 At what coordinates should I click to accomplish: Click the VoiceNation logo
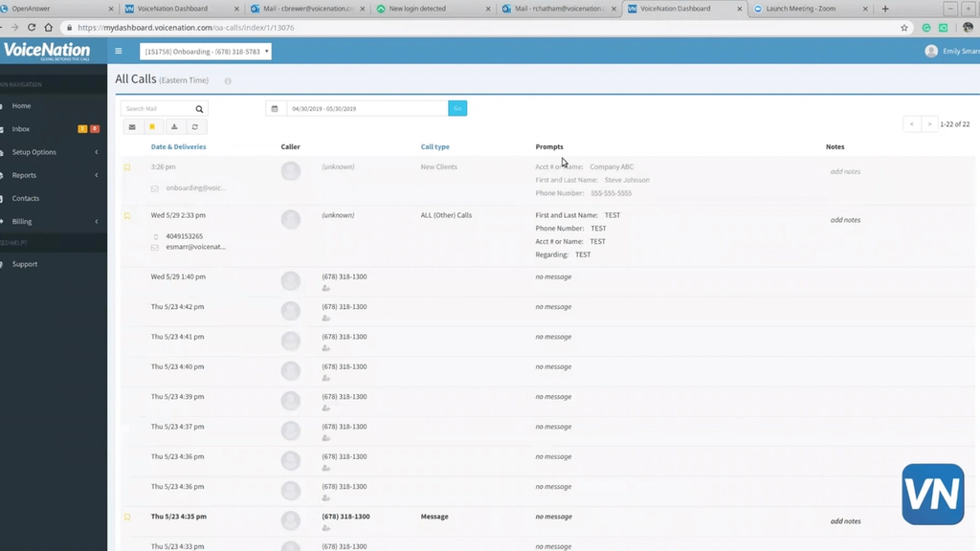point(47,52)
